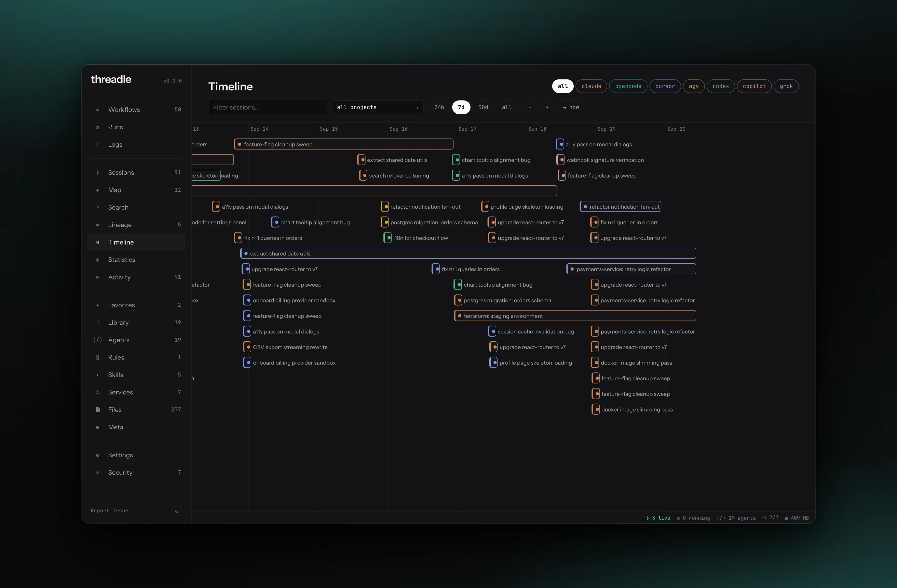The image size is (897, 588).
Task: Open the 'all projects' dropdown
Action: (378, 107)
